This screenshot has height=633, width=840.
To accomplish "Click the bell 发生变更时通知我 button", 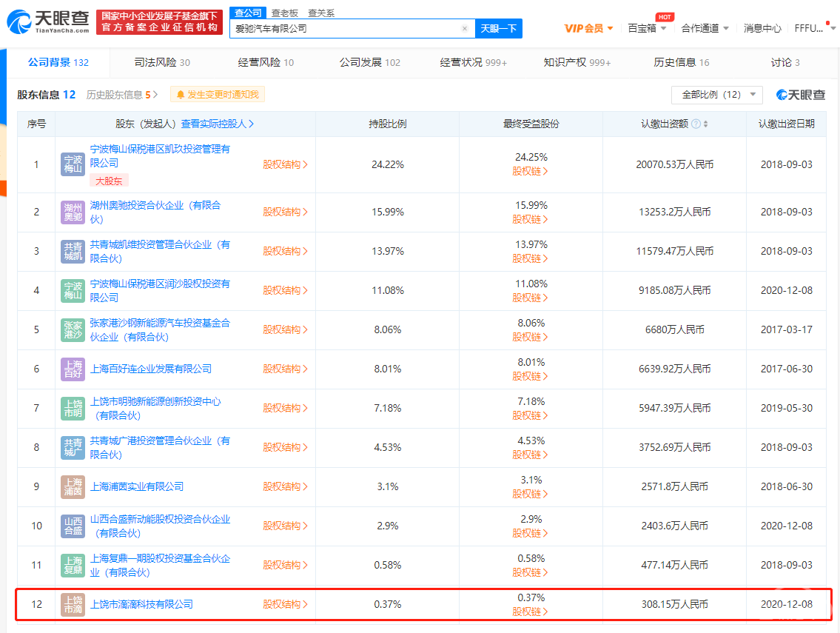I will [x=218, y=94].
